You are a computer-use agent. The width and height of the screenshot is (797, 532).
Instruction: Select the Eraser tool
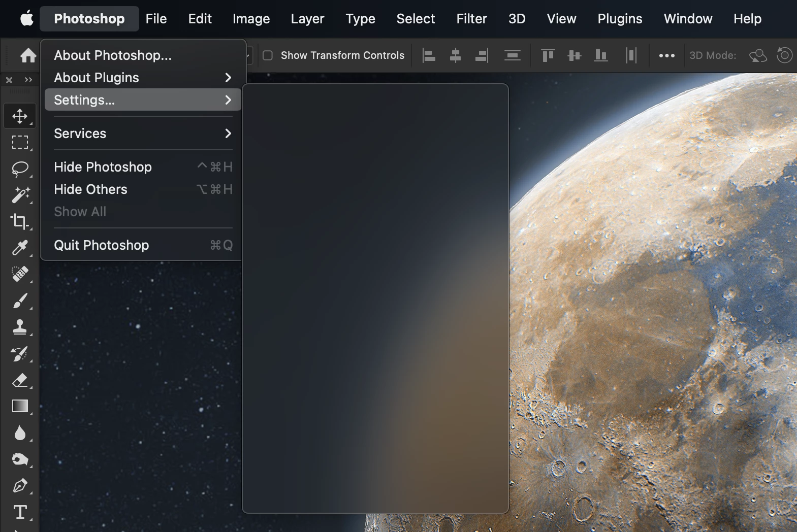tap(20, 380)
